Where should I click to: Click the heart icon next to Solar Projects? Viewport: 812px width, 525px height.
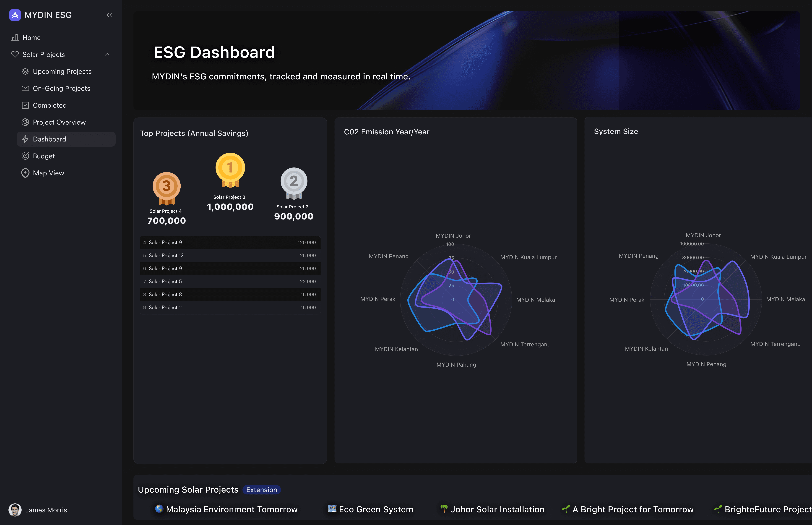15,55
